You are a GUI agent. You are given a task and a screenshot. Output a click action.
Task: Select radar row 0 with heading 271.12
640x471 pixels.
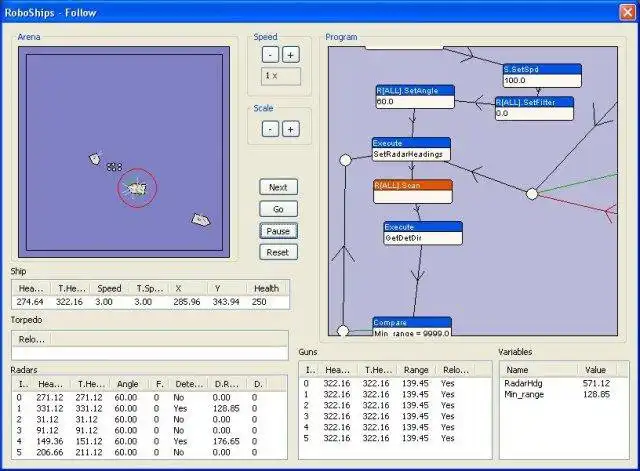149,398
